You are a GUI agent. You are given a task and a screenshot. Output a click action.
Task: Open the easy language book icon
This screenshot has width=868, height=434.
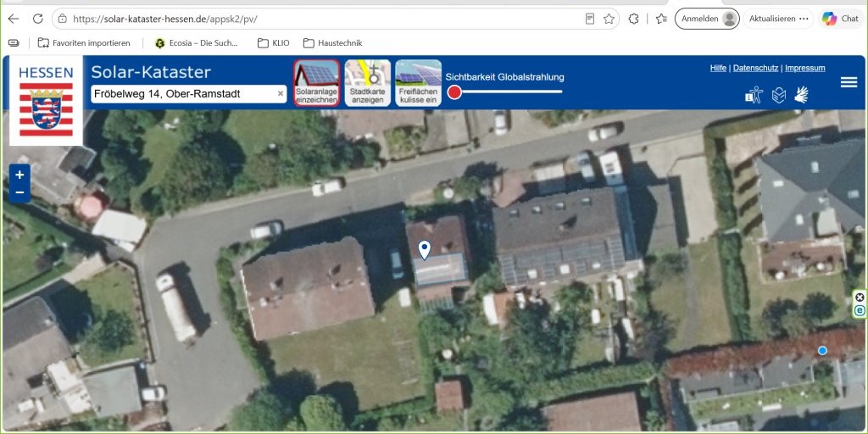point(779,95)
